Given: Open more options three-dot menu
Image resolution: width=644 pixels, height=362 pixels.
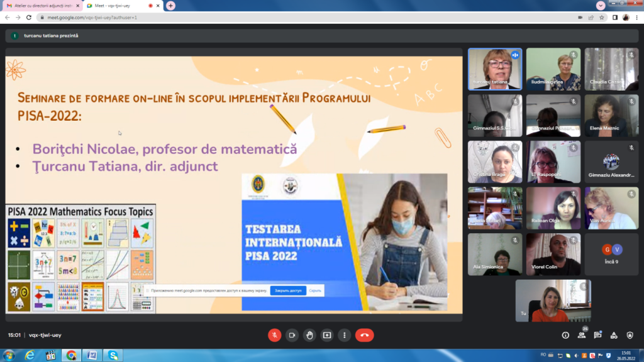Looking at the screenshot, I should (x=344, y=335).
